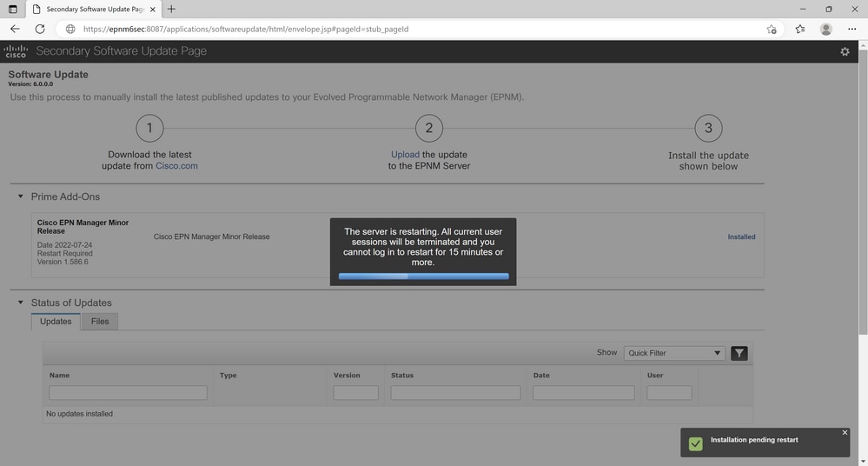Click the Cisco logo in header

(16, 51)
